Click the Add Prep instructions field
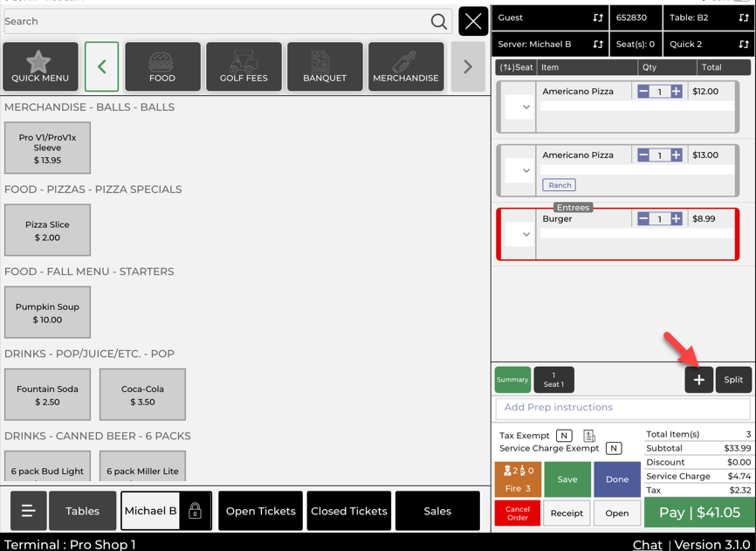Screen dimensions: 756x551 click(x=622, y=408)
